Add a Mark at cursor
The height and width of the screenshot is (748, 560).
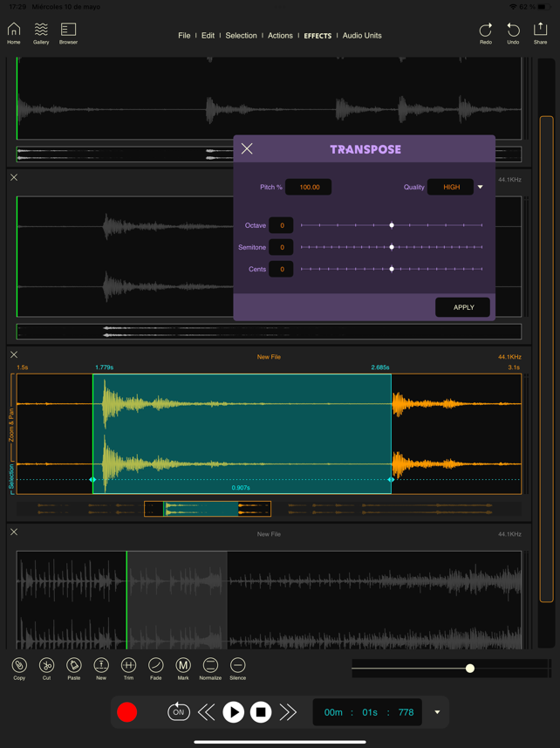tap(183, 669)
